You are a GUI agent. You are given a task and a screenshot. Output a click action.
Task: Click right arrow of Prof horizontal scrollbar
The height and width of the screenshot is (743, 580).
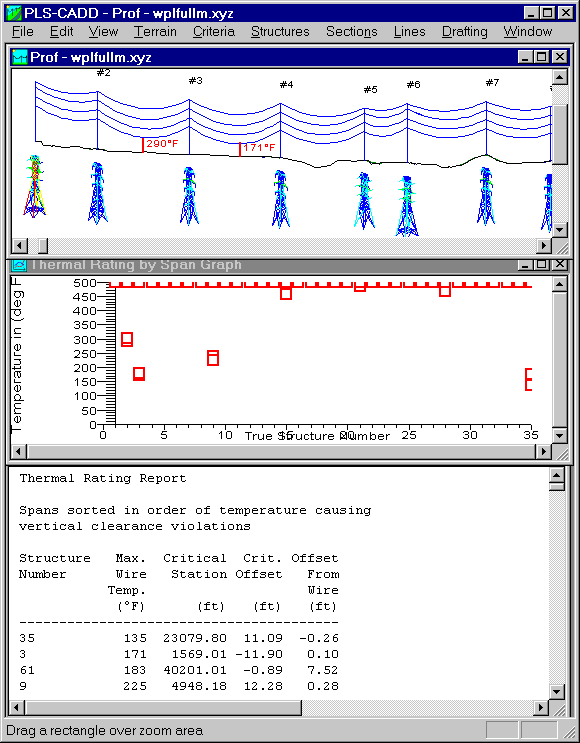tap(544, 245)
